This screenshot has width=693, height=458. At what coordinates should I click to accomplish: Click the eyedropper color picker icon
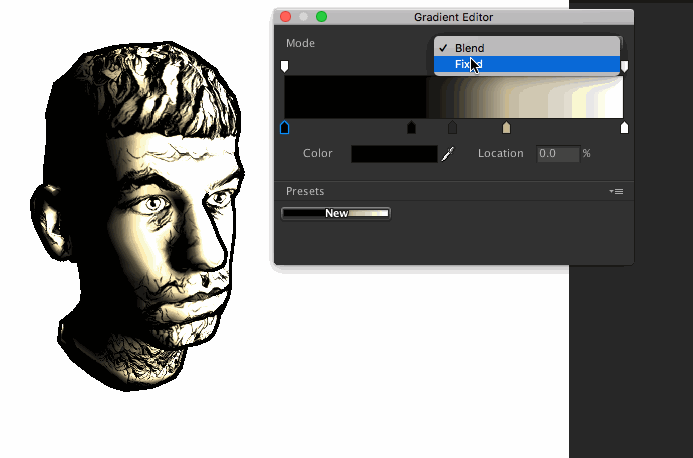coord(448,154)
